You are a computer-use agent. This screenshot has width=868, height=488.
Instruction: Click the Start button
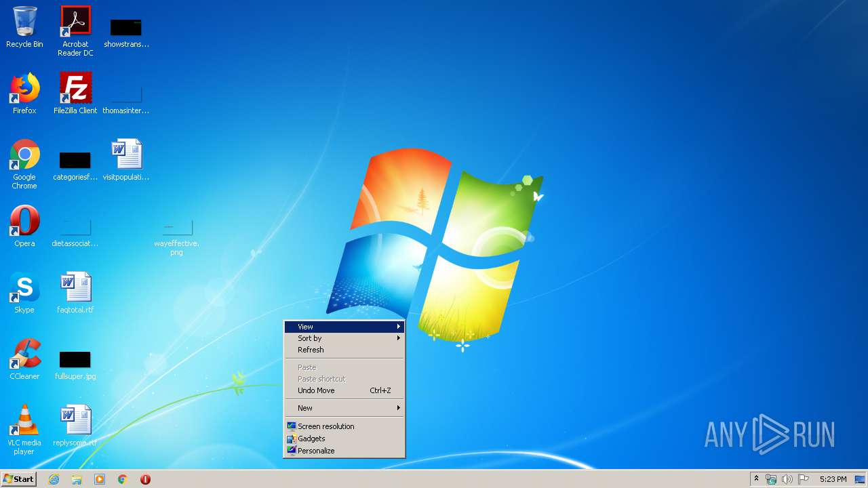pyautogui.click(x=18, y=479)
